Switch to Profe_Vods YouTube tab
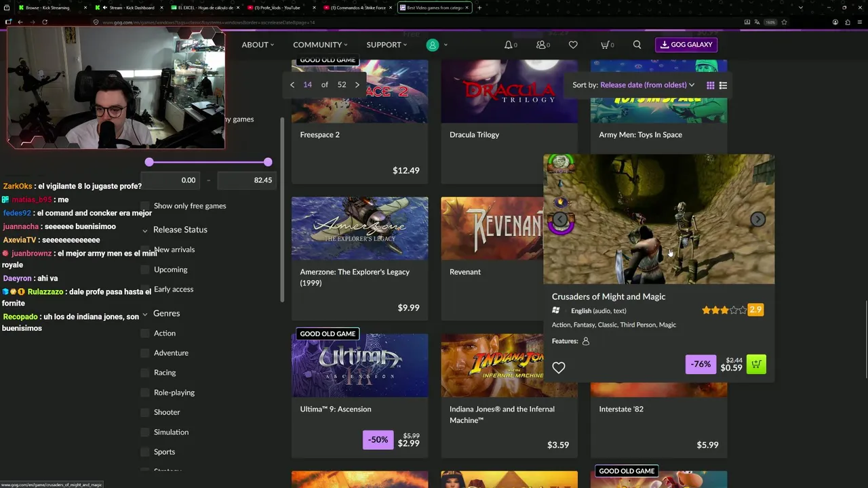 (x=280, y=7)
